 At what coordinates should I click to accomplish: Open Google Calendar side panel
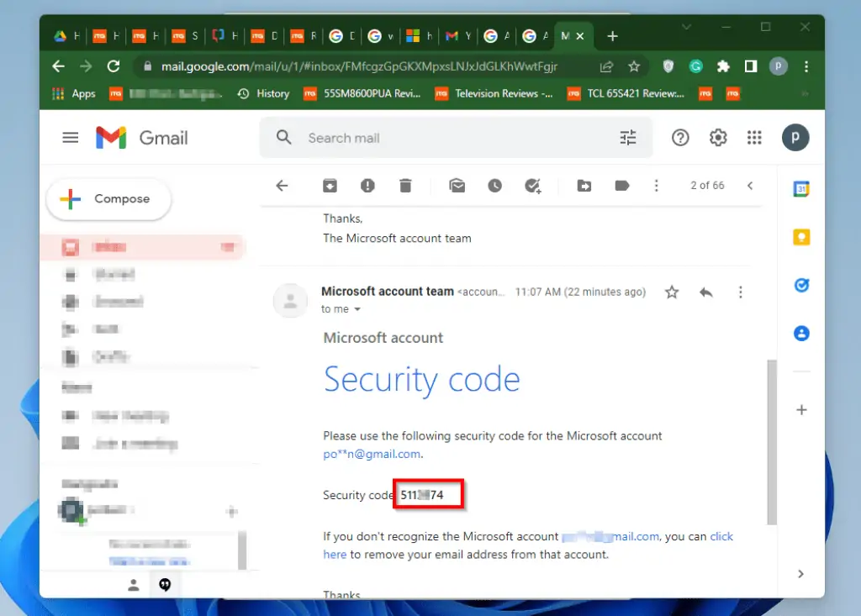point(800,189)
